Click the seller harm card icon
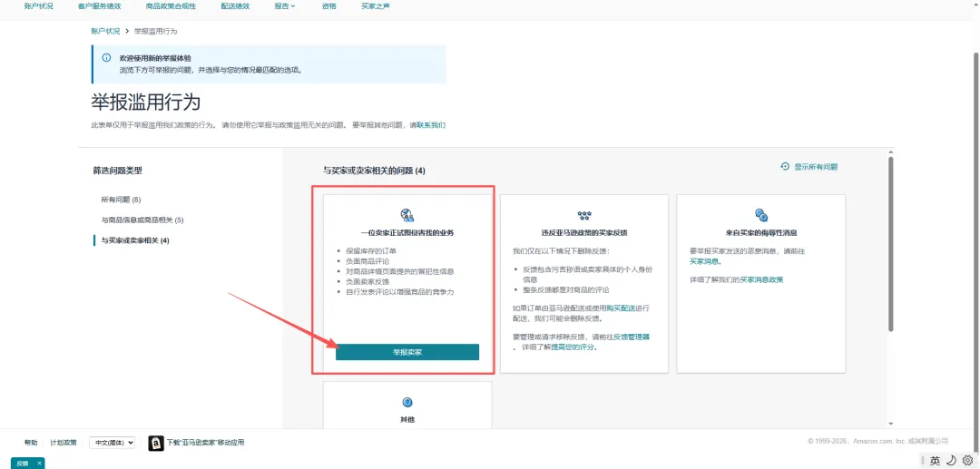The image size is (980, 469). pos(407,216)
